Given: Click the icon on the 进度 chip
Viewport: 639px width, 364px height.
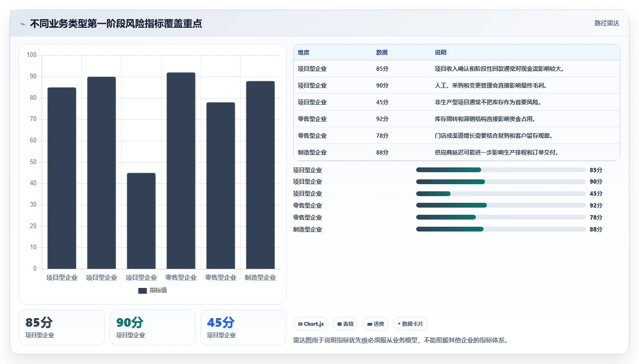Looking at the screenshot, I should click(x=369, y=324).
